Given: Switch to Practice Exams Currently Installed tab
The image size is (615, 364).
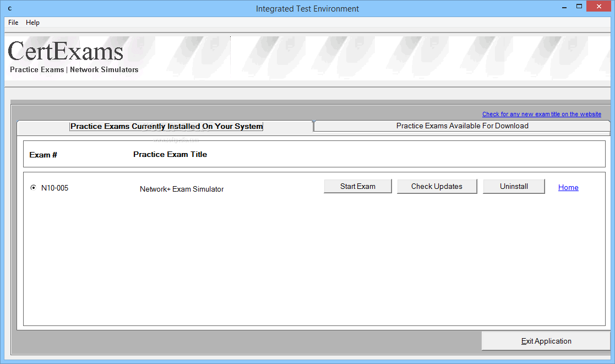Looking at the screenshot, I should pyautogui.click(x=166, y=126).
